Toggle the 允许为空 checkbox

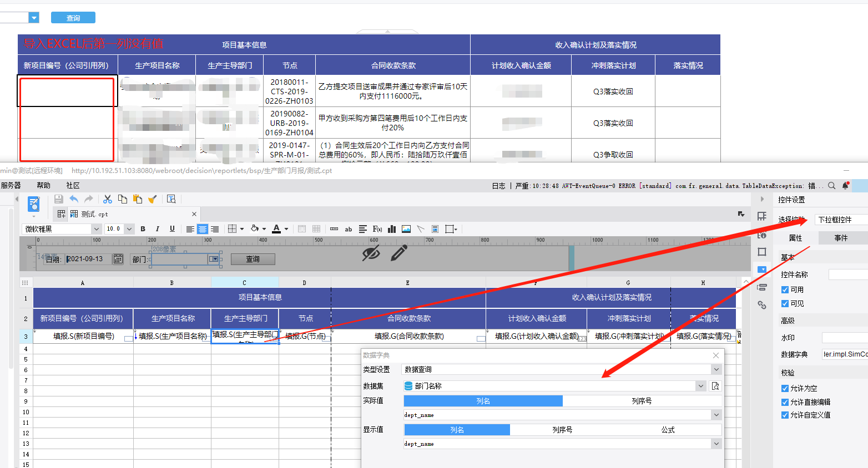(x=785, y=388)
